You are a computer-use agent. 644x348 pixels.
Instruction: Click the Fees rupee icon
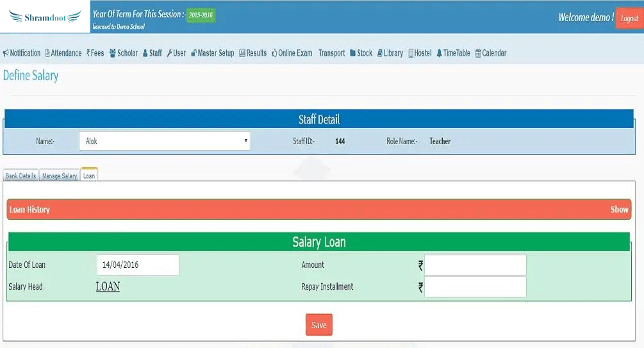pyautogui.click(x=88, y=53)
